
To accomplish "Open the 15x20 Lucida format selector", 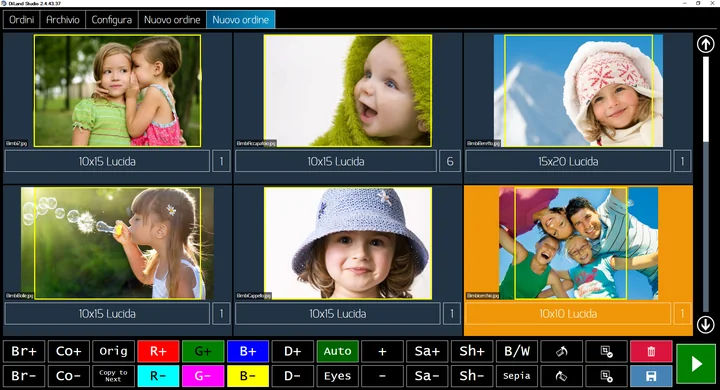I will click(x=568, y=161).
